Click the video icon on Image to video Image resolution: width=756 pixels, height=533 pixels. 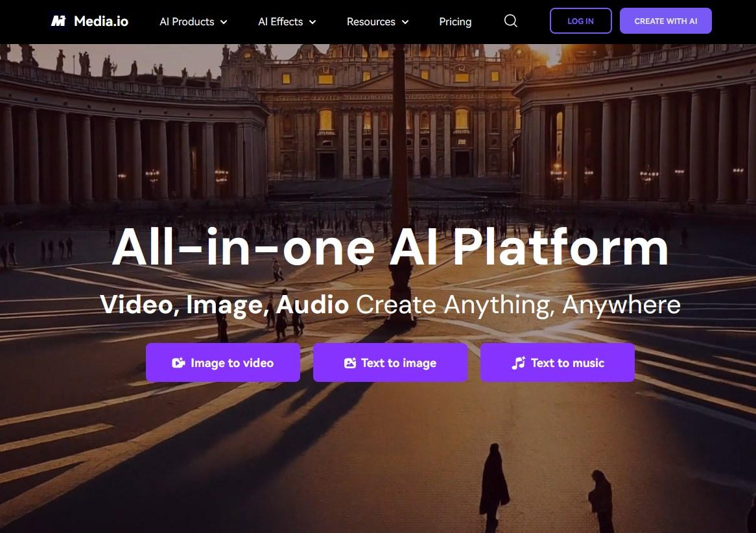point(178,362)
